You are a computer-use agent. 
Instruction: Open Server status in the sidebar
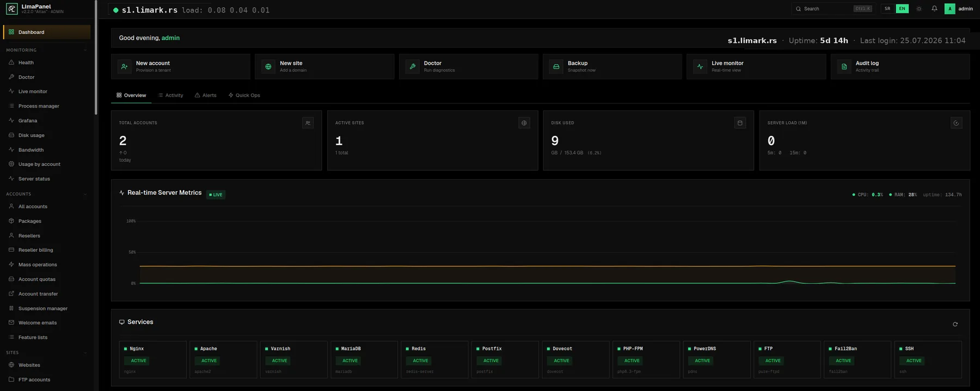(x=47, y=178)
